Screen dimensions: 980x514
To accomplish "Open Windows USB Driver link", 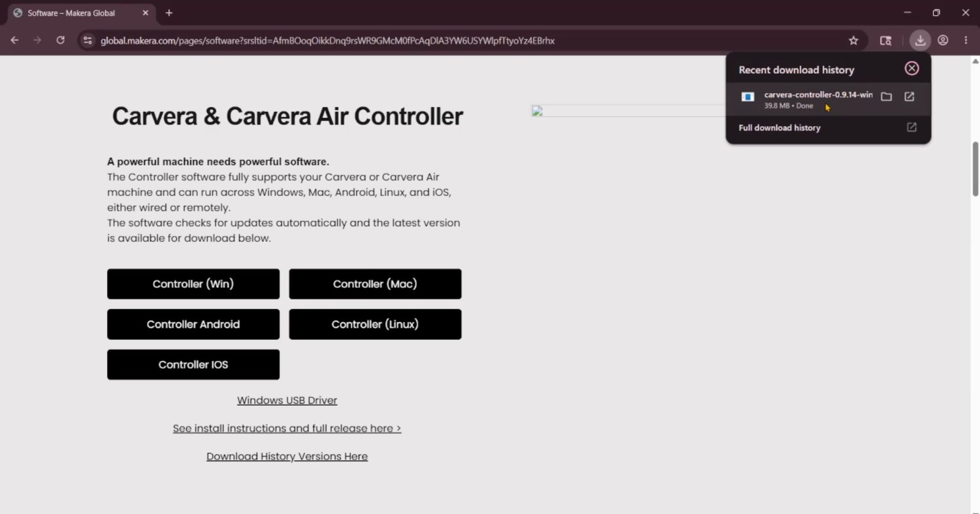I will (287, 400).
